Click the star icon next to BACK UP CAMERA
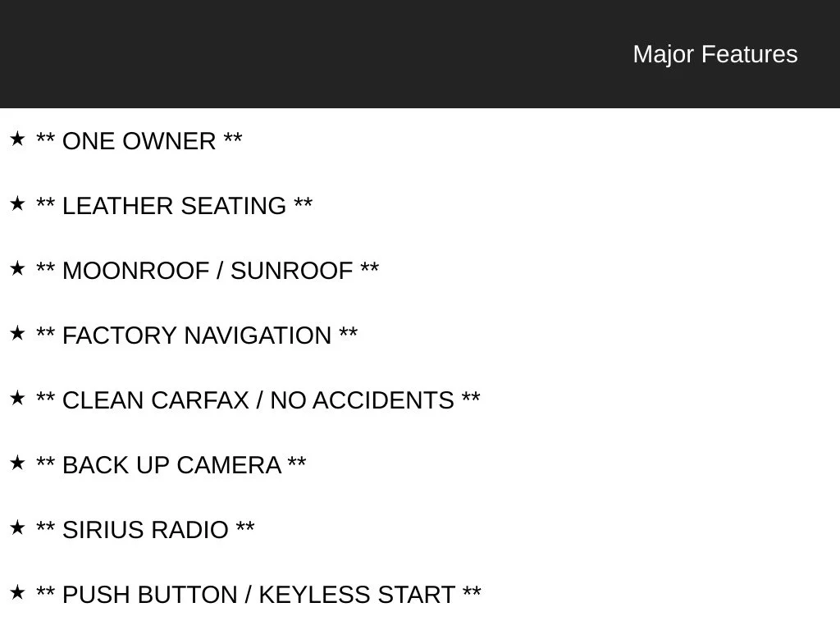The image size is (840, 630). coord(17,463)
